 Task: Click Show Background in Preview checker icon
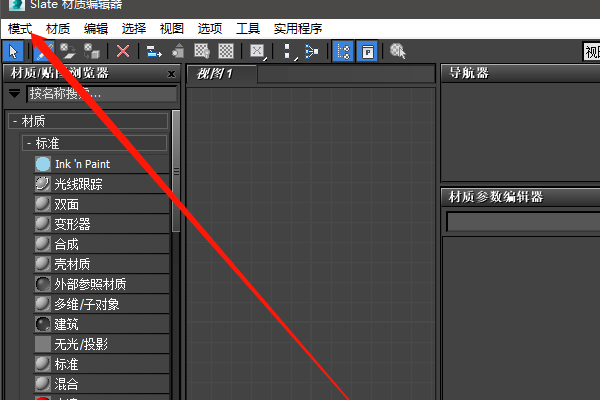(226, 51)
